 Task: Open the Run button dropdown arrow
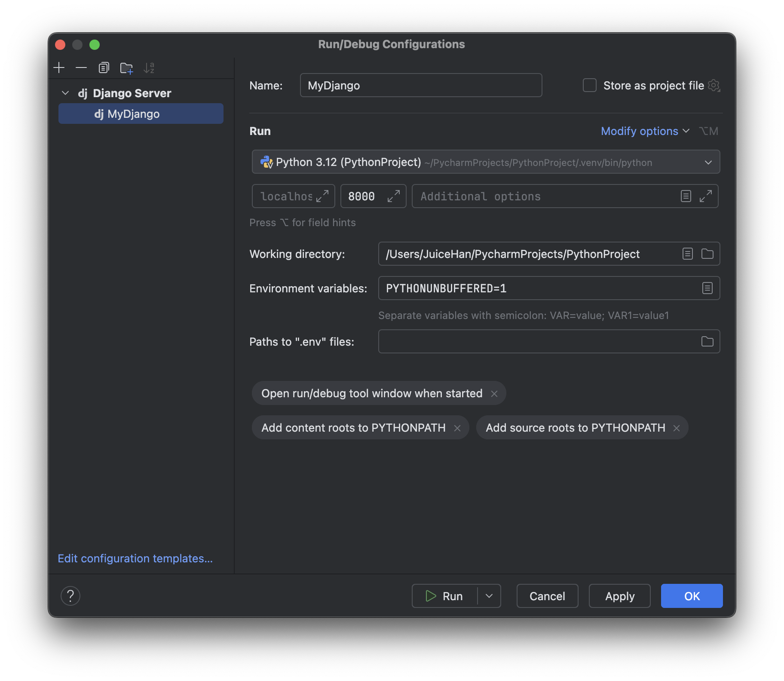tap(489, 596)
